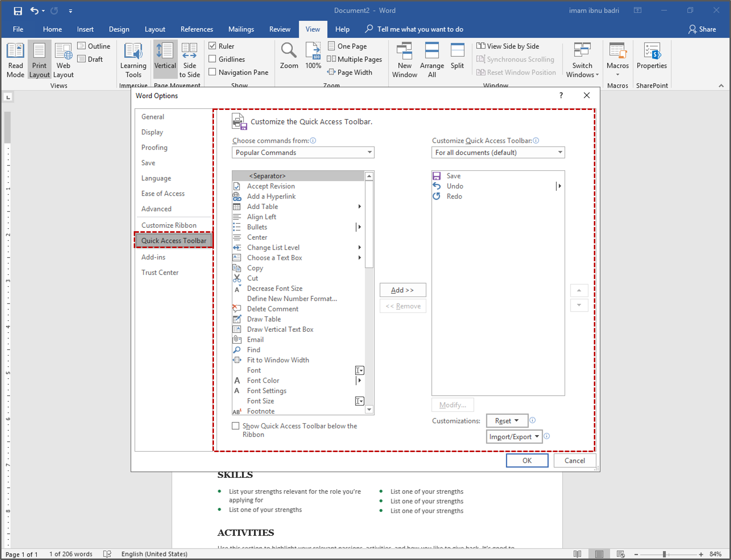Open Learning Tools
The height and width of the screenshot is (560, 731).
pyautogui.click(x=133, y=60)
